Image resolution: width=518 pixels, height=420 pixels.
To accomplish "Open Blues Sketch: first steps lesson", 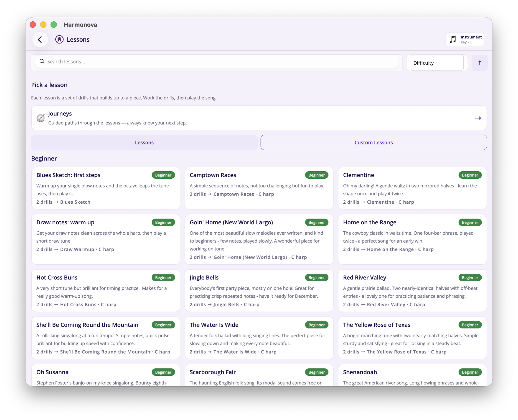I will pyautogui.click(x=106, y=188).
